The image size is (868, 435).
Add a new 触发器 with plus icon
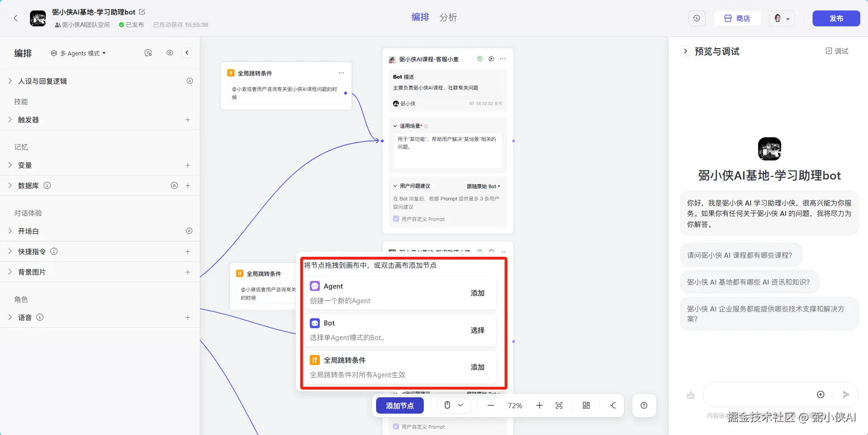(188, 120)
